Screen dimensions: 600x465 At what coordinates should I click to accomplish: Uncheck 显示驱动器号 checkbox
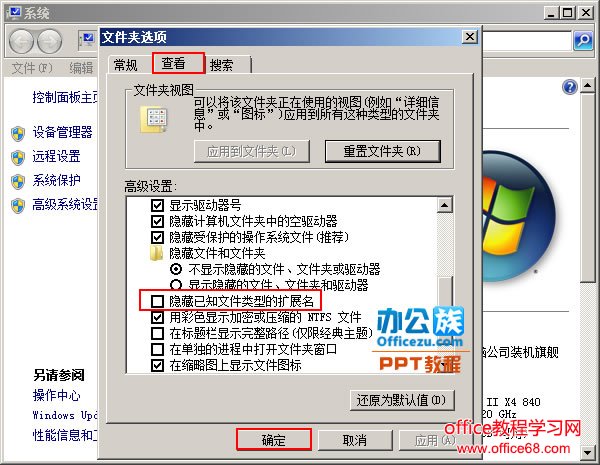coord(157,206)
